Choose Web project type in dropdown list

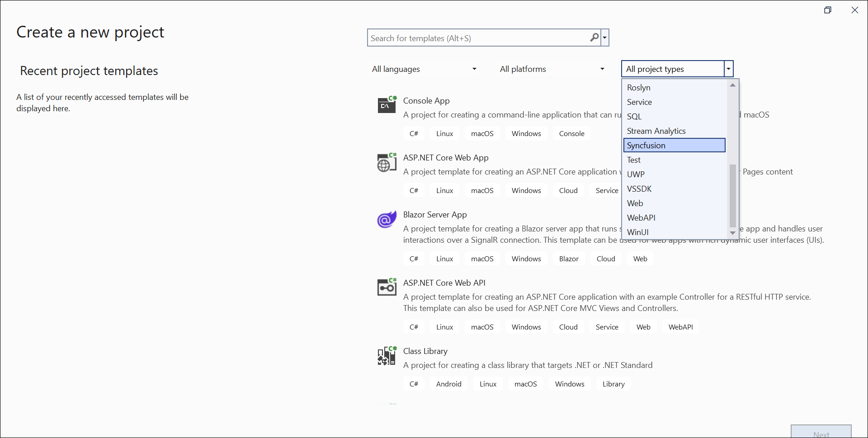tap(674, 203)
